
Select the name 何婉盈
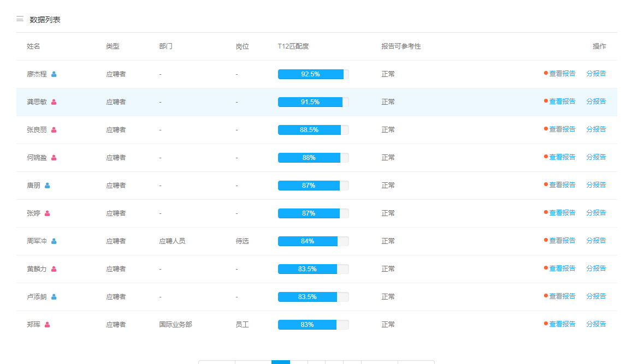click(37, 158)
